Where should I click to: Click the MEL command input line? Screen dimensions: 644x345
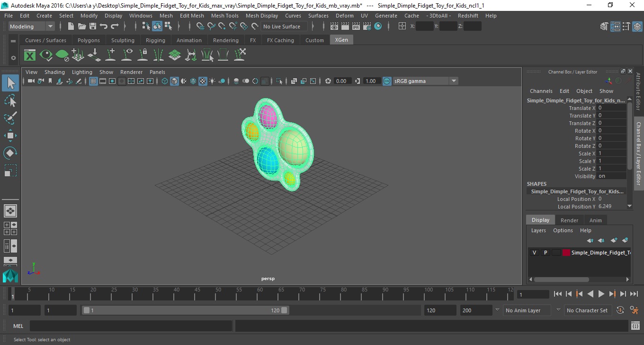tap(131, 326)
